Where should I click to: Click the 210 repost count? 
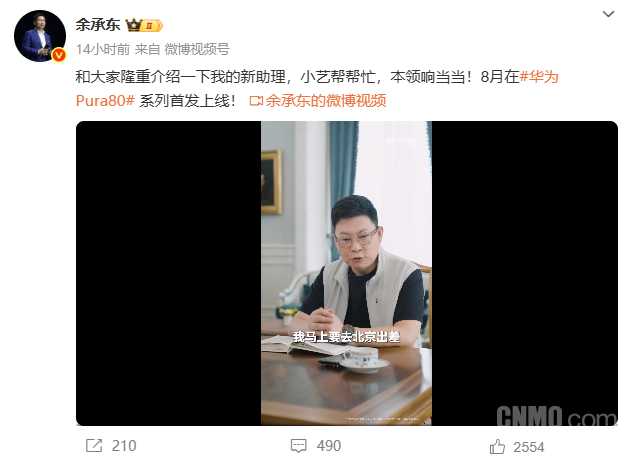point(124,446)
